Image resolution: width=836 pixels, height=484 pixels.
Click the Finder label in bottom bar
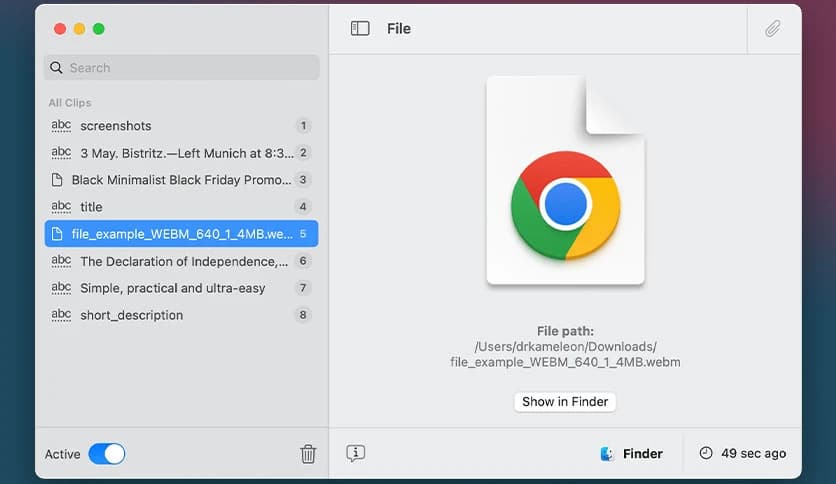(x=642, y=454)
